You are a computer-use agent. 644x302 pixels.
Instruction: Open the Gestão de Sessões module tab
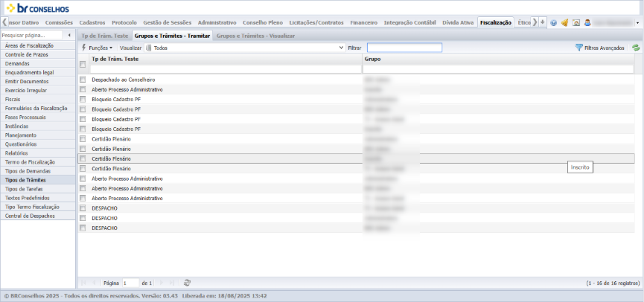pos(167,22)
